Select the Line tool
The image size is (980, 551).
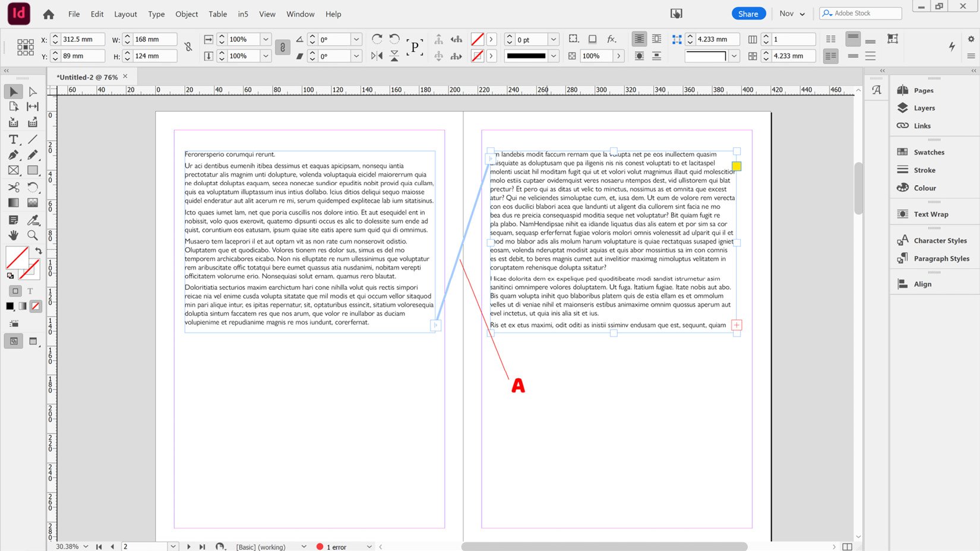(x=33, y=139)
